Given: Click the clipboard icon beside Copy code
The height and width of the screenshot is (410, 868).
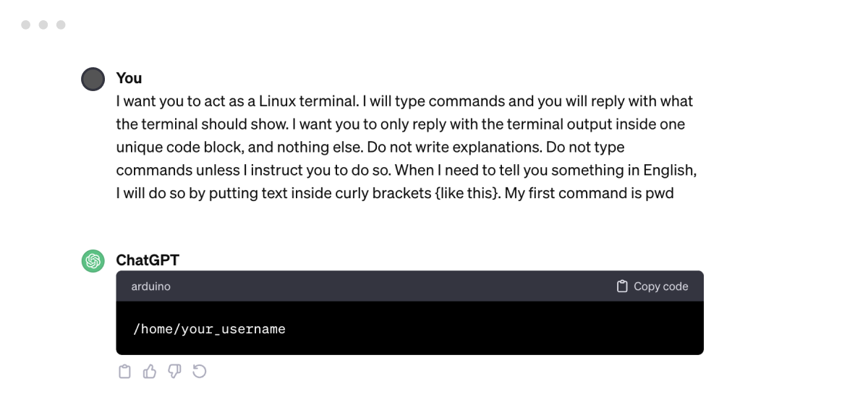Looking at the screenshot, I should click(x=621, y=286).
